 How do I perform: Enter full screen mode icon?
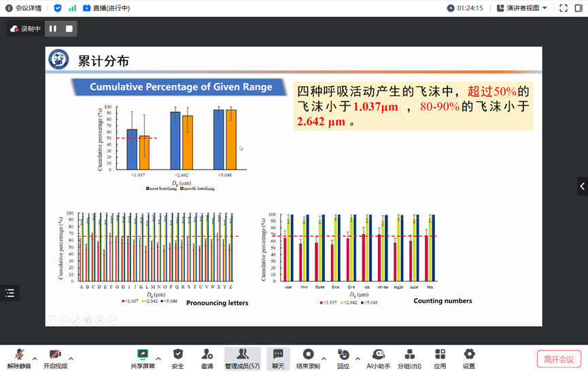pos(562,8)
